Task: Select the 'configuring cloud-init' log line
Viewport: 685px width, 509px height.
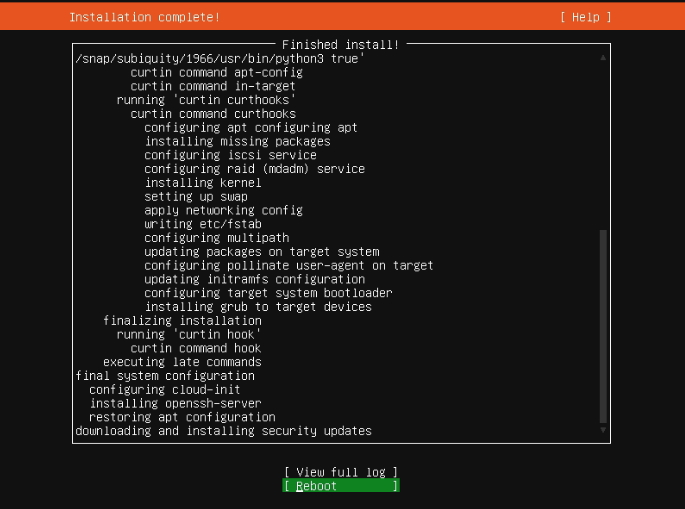Action: [x=165, y=390]
